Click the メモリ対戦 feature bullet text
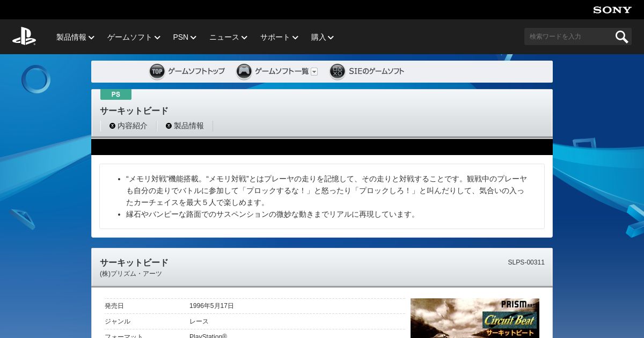 click(326, 190)
